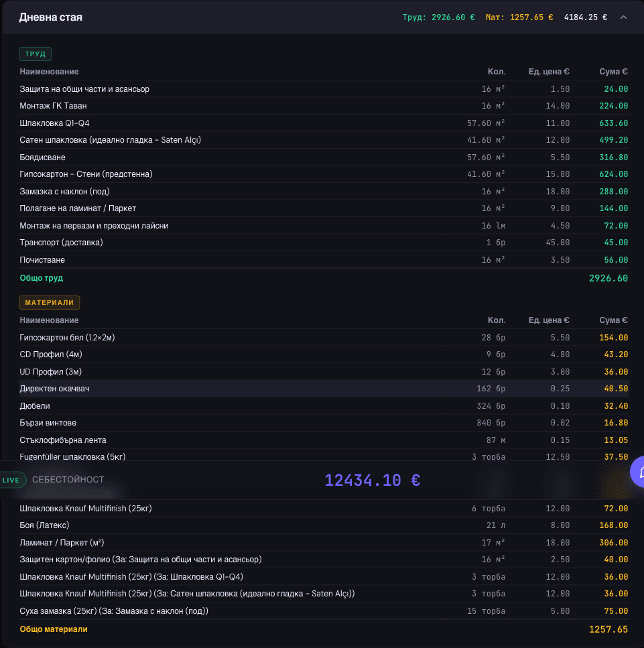Click the ТРУД table Ед. цена € column header

pyautogui.click(x=549, y=72)
